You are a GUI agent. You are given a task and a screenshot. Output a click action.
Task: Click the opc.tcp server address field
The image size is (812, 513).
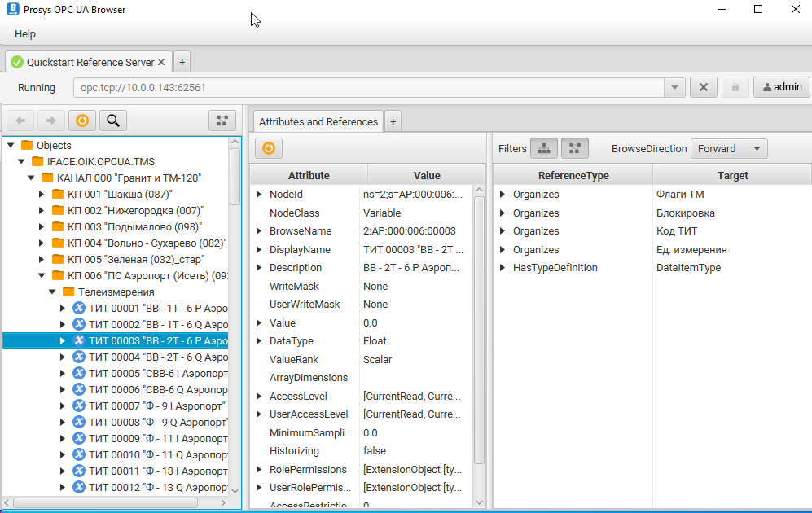366,87
